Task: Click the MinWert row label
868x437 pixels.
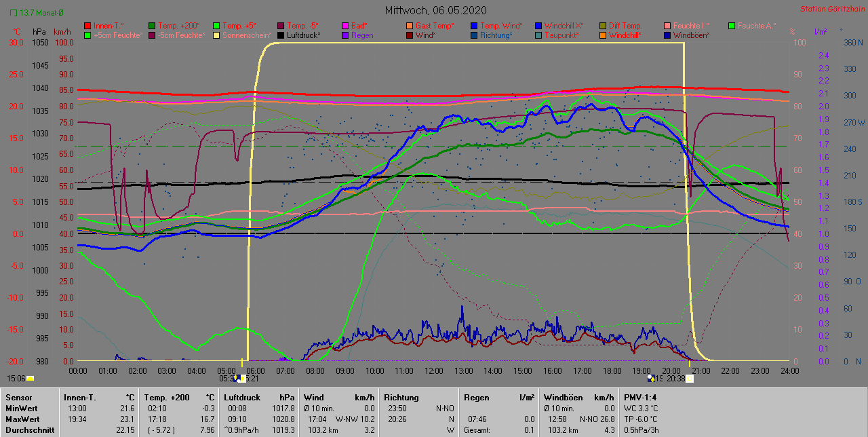Action: (22, 408)
